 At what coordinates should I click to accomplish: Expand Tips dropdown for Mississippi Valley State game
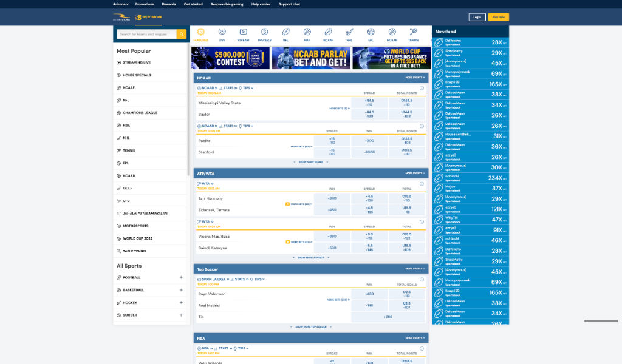246,88
